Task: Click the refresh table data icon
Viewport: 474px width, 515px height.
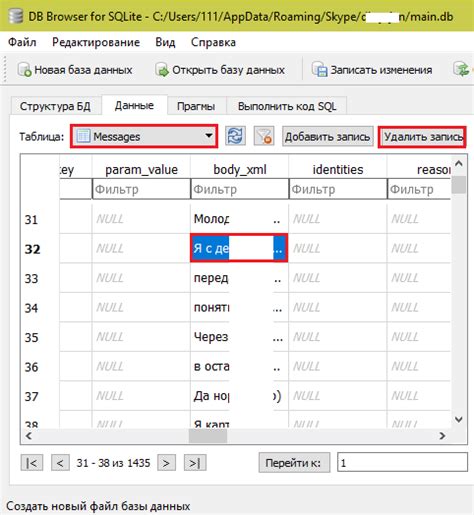Action: [235, 136]
